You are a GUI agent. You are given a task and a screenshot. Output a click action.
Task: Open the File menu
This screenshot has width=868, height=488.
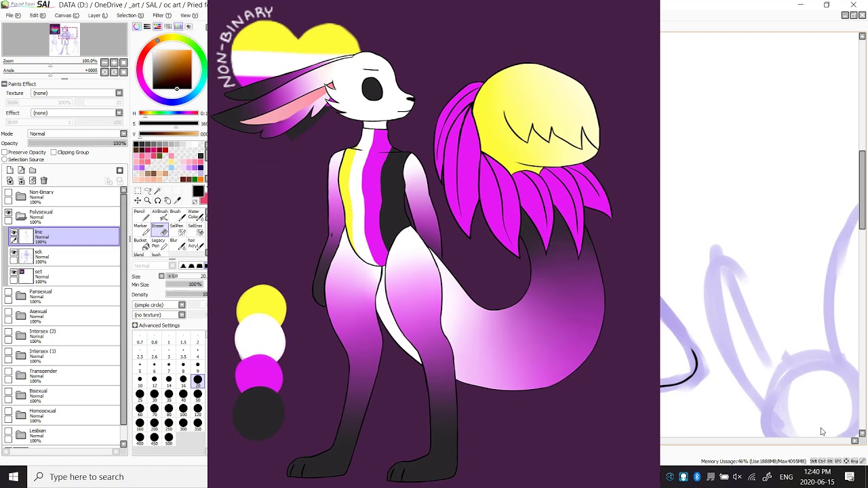[x=12, y=16]
